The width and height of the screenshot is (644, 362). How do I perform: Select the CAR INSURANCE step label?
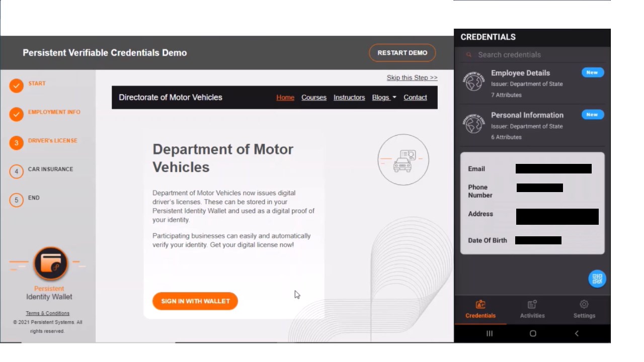click(x=50, y=169)
